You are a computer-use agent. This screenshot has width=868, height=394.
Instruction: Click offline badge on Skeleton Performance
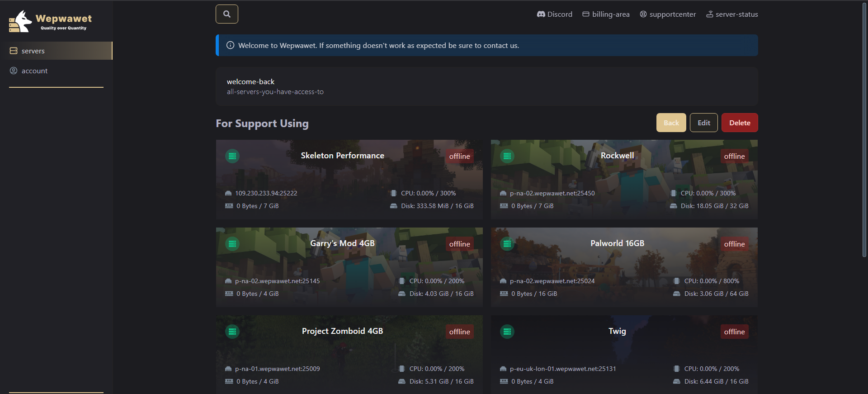460,156
